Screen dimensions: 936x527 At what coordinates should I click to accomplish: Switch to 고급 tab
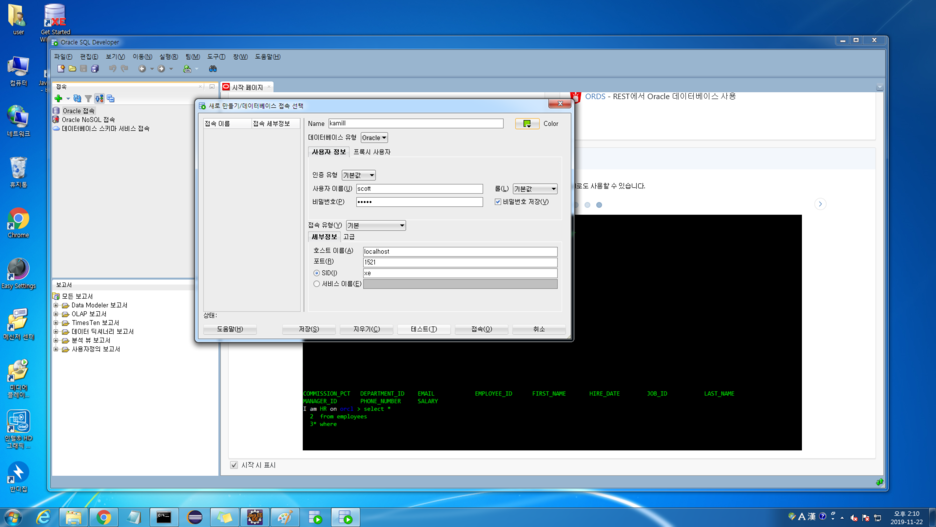(349, 237)
